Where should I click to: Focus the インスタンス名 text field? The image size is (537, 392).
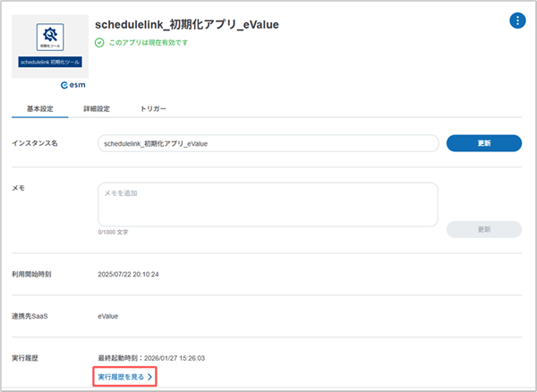click(268, 143)
